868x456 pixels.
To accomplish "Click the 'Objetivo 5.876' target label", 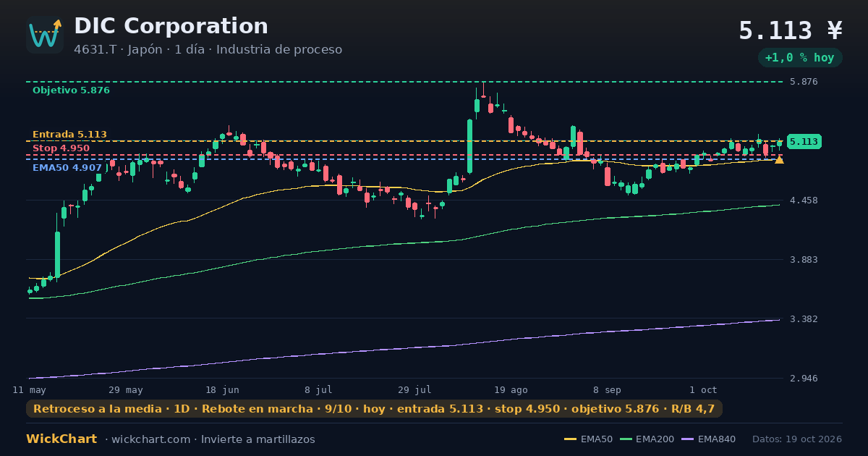I will tap(71, 90).
